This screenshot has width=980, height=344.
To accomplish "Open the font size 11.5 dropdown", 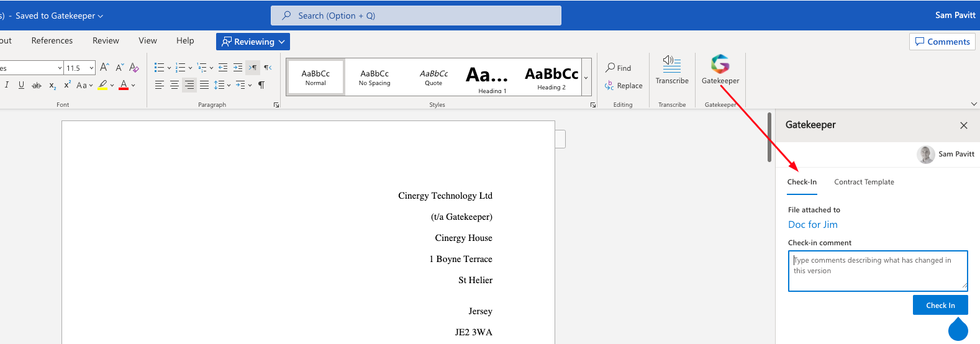I will [x=92, y=68].
